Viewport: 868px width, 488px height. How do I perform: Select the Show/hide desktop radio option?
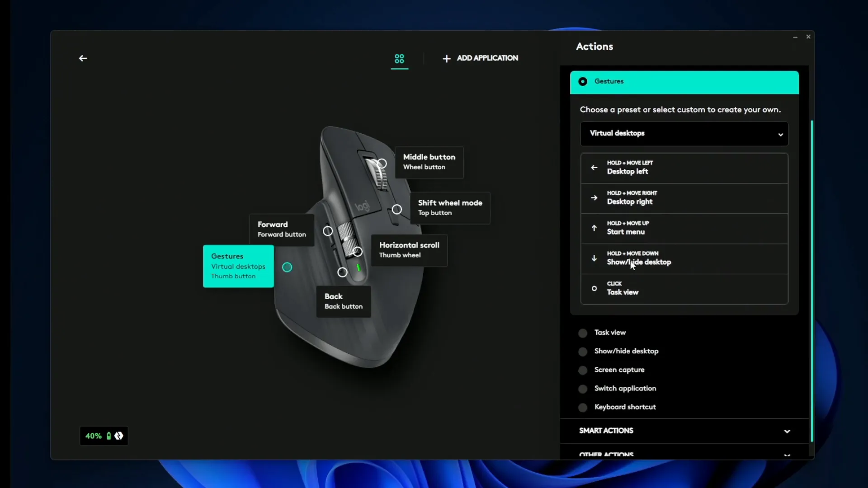pos(583,352)
